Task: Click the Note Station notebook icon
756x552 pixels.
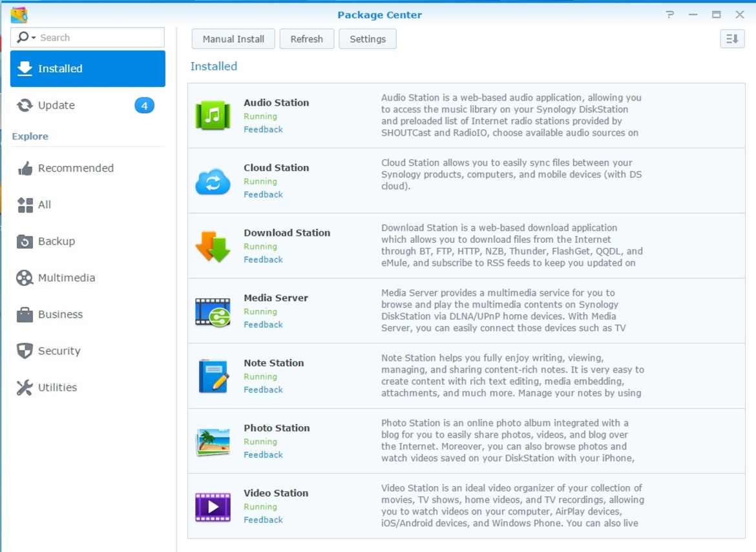Action: coord(213,376)
